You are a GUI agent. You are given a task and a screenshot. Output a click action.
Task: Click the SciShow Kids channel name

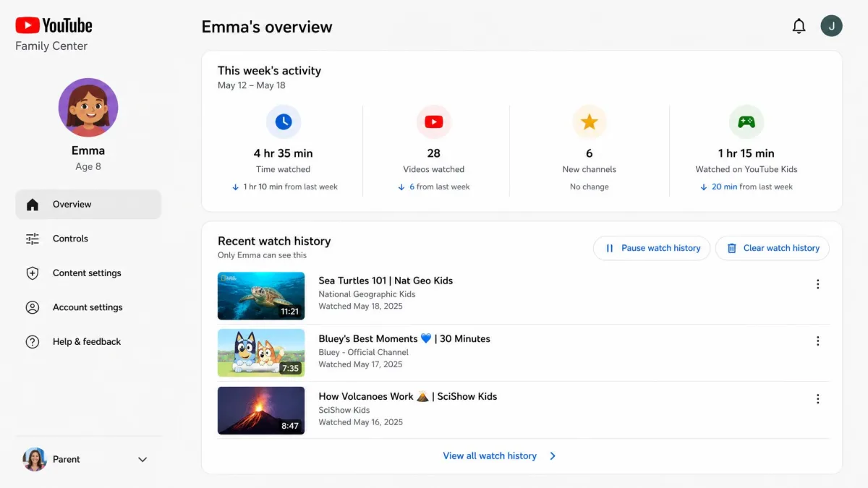344,410
